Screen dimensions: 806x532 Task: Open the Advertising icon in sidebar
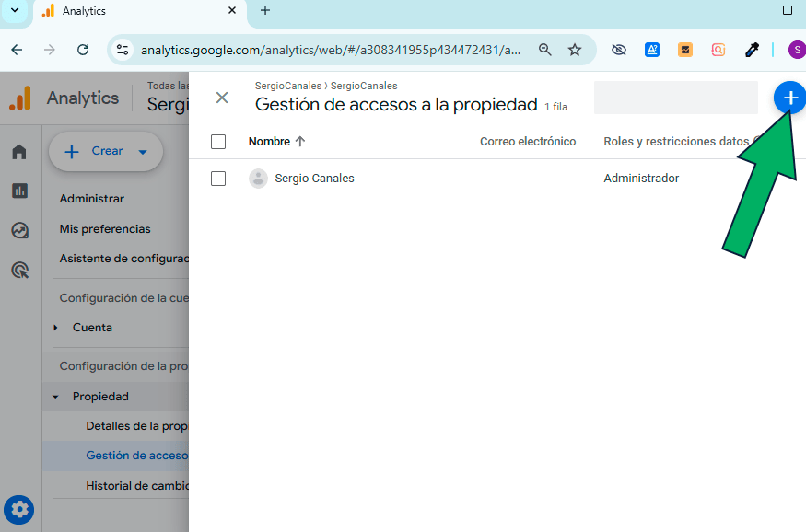click(19, 270)
